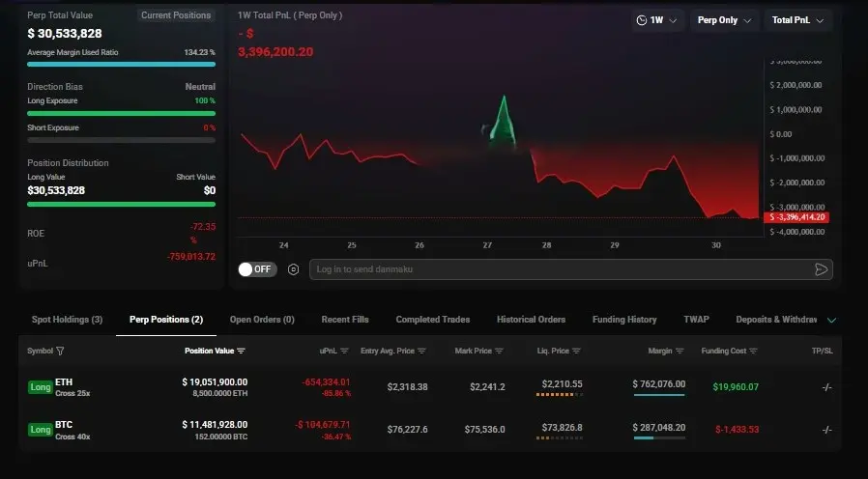Click the Symbol filter funnel icon

click(60, 352)
